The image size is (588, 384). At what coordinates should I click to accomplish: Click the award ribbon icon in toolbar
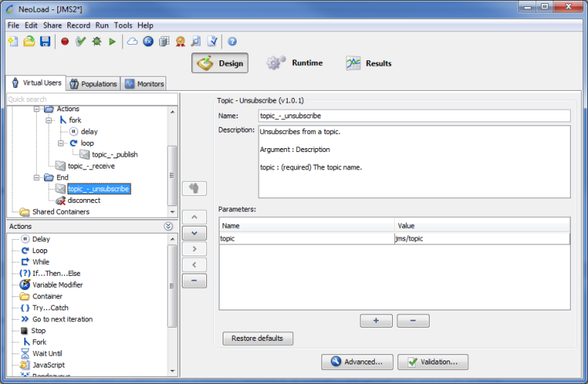point(180,42)
